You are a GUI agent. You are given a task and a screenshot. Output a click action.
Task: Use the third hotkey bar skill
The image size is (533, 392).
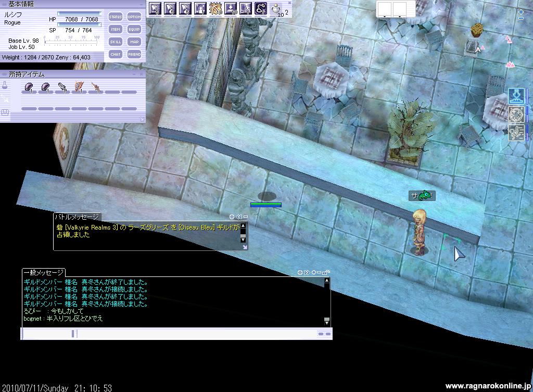tap(185, 8)
